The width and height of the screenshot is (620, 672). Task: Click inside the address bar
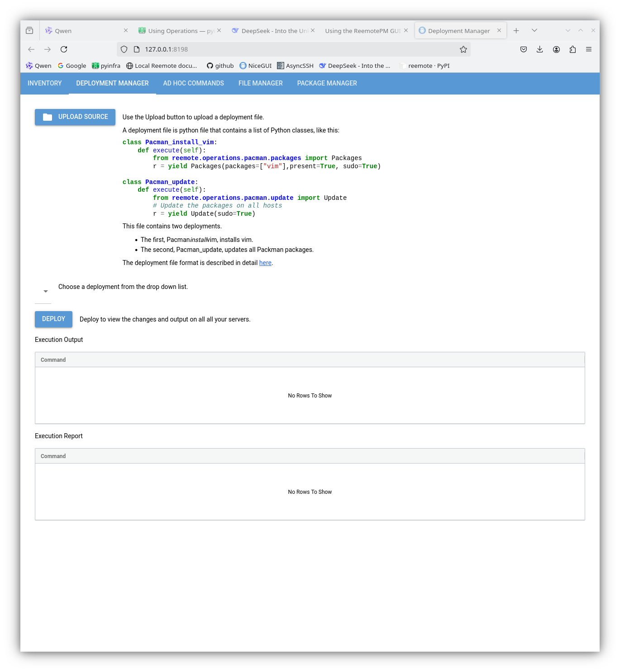[272, 49]
